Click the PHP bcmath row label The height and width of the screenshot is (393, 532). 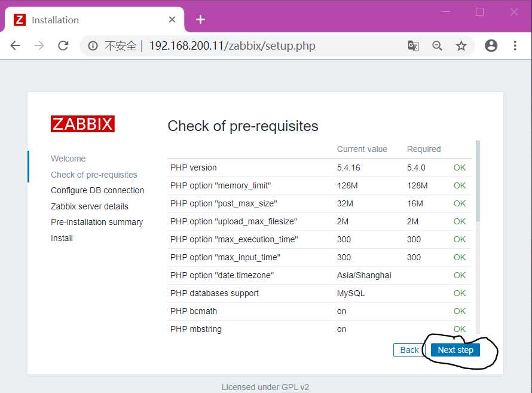(194, 311)
